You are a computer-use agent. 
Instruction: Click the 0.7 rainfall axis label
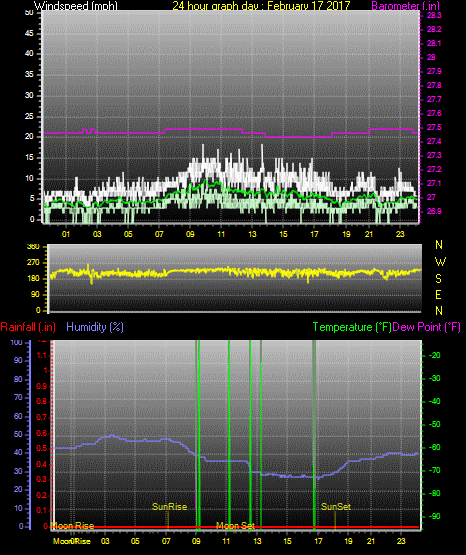tap(42, 417)
